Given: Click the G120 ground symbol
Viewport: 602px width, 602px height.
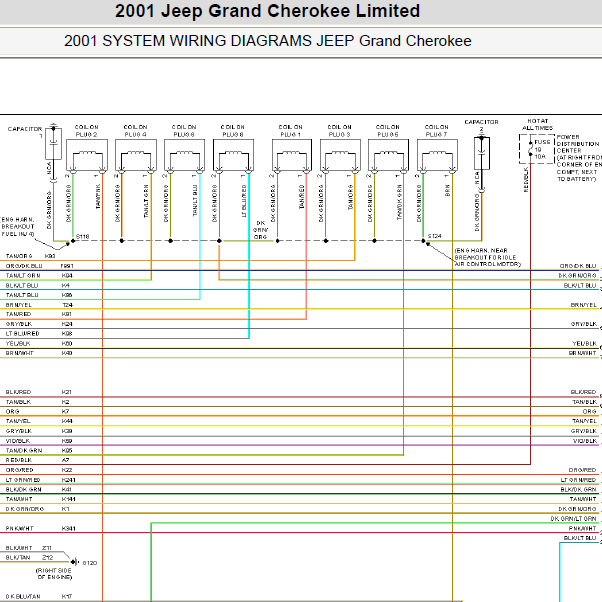Looking at the screenshot, I should pos(74,562).
